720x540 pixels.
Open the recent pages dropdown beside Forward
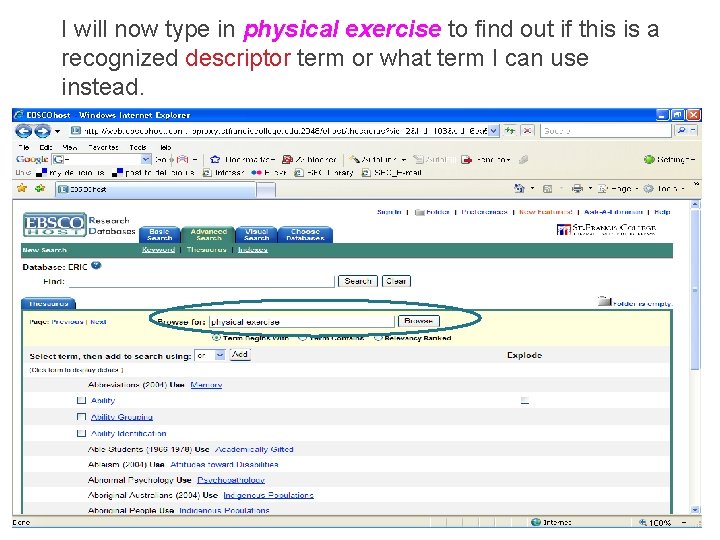tap(57, 131)
